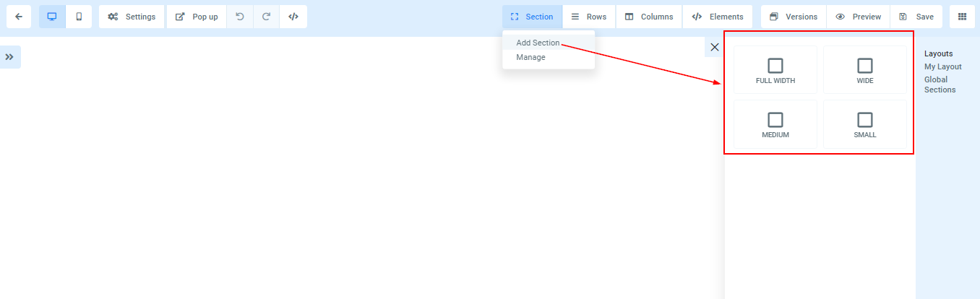Open the Versions history
This screenshot has height=299, width=980.
pos(794,17)
